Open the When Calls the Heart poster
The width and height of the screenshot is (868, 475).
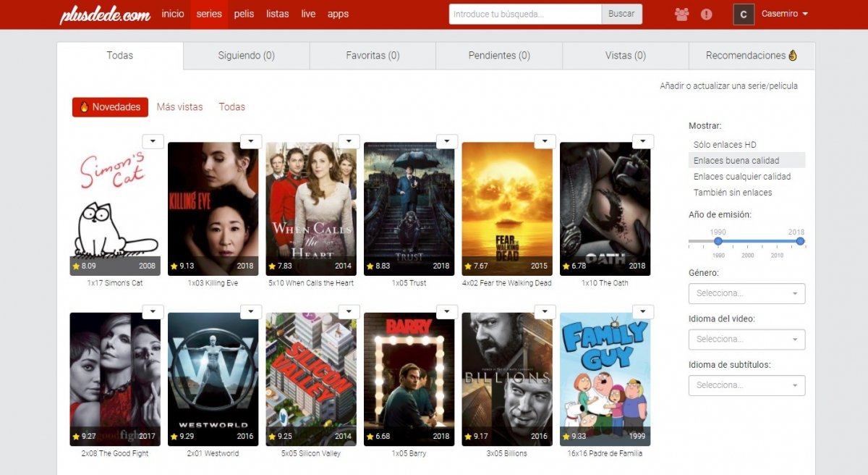311,209
